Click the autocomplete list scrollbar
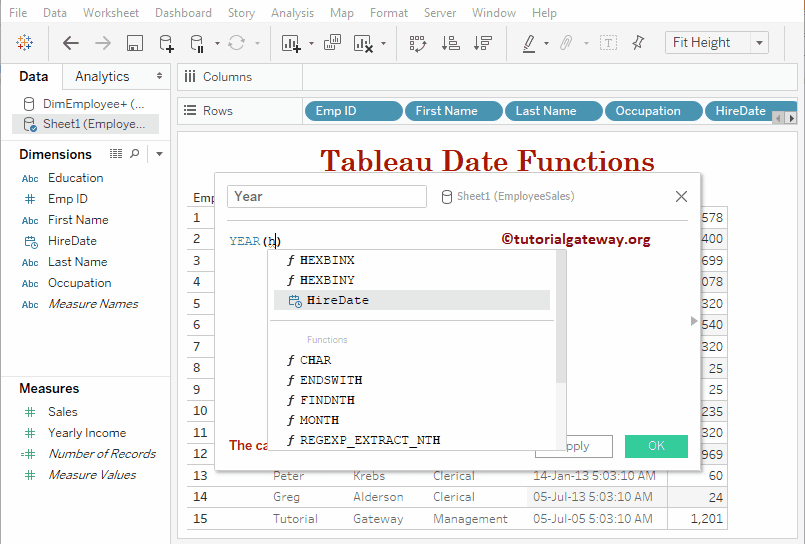This screenshot has height=544, width=805. tap(561, 317)
